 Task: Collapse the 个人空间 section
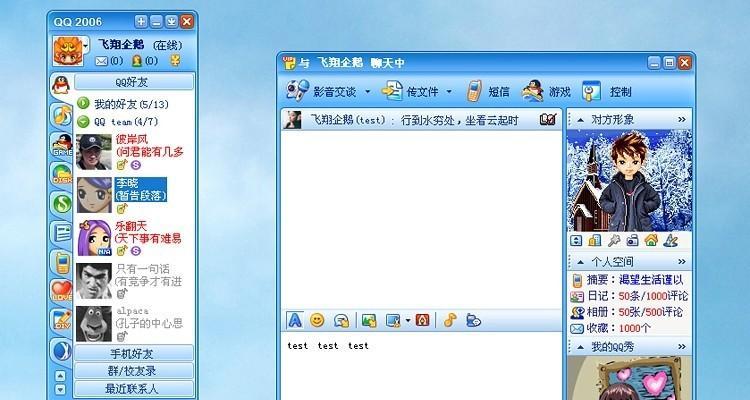581,262
